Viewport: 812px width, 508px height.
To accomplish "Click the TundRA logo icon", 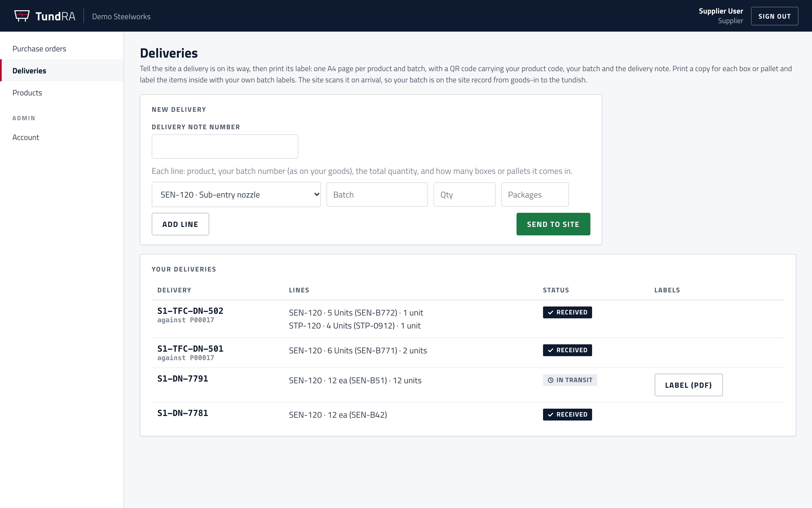I will [x=22, y=16].
